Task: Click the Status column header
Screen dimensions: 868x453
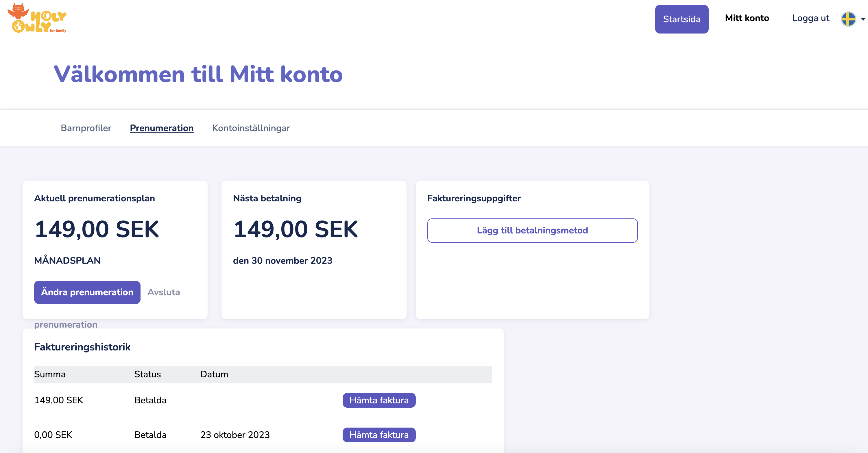Action: coord(147,374)
